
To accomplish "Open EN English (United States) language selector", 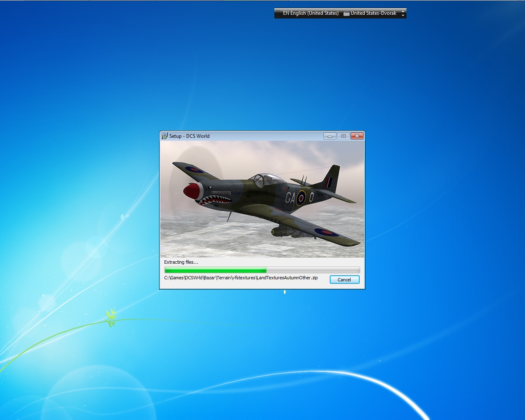I will pos(311,14).
